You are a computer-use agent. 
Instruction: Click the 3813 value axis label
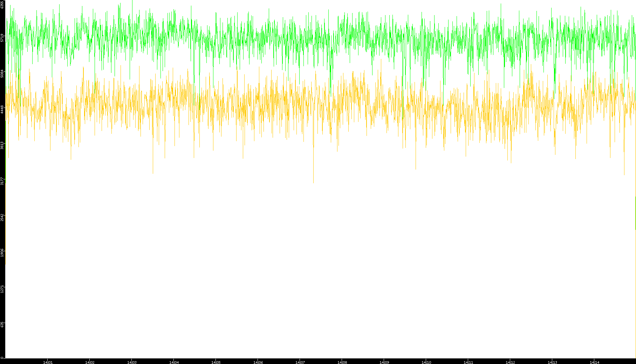tap(2, 145)
